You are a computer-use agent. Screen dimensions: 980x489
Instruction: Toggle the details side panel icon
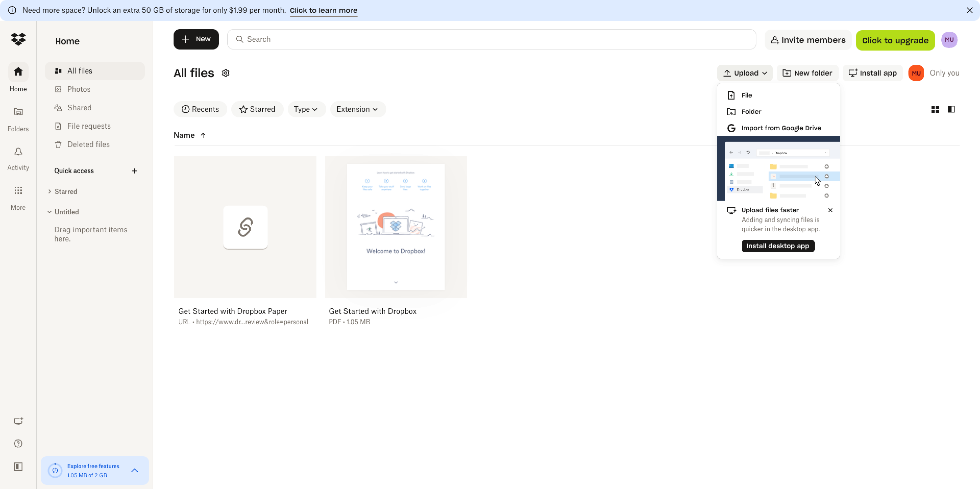(x=951, y=109)
